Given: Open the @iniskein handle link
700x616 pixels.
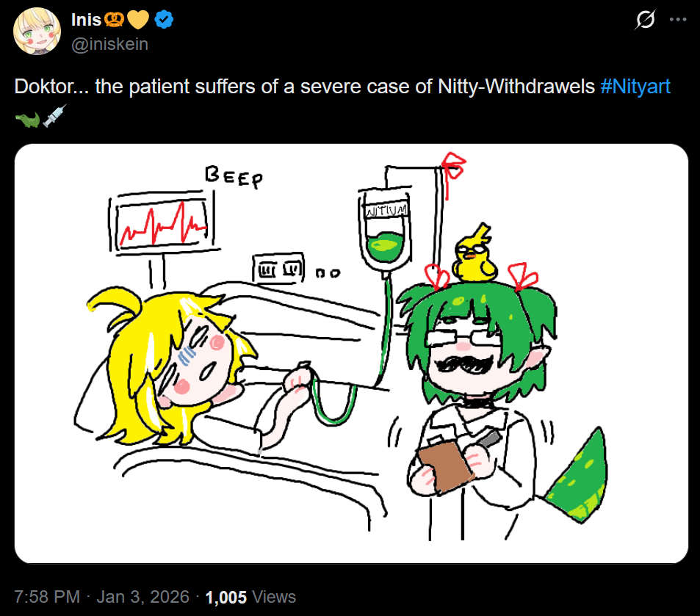Looking at the screenshot, I should (x=110, y=44).
